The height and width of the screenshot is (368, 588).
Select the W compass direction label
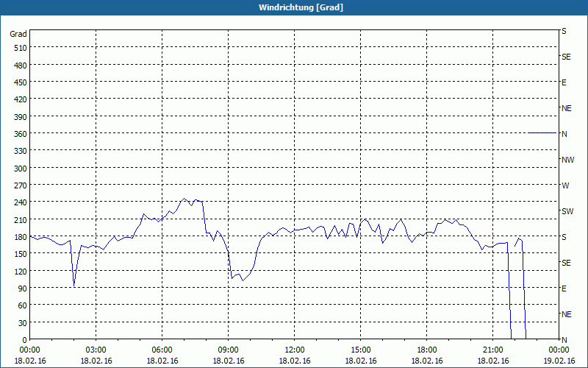coord(565,185)
